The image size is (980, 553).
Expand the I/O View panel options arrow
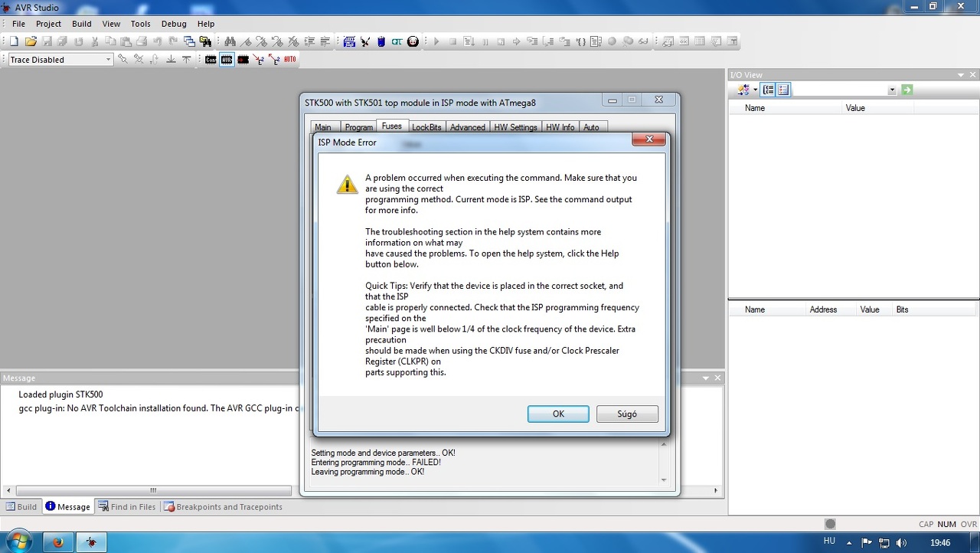pos(961,75)
